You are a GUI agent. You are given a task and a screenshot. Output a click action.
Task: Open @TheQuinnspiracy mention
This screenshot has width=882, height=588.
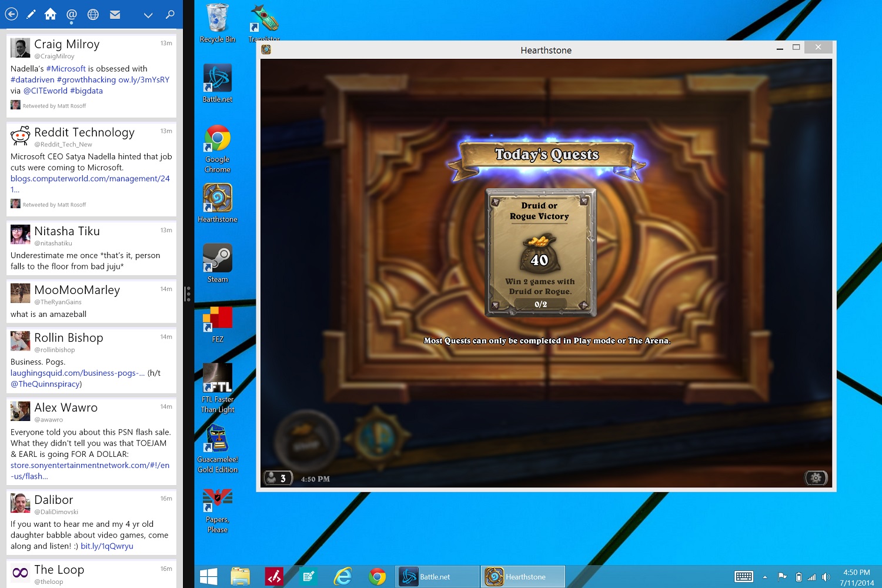click(46, 385)
